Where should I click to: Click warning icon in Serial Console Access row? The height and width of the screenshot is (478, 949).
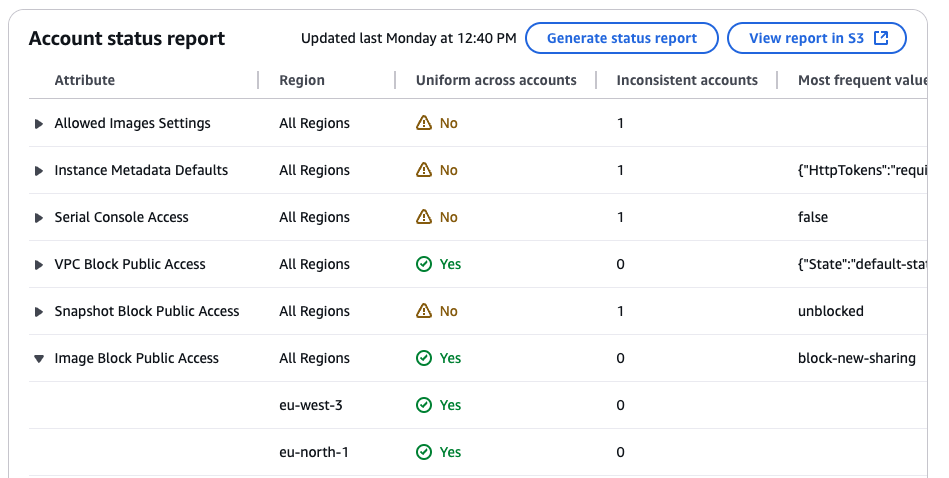(424, 217)
